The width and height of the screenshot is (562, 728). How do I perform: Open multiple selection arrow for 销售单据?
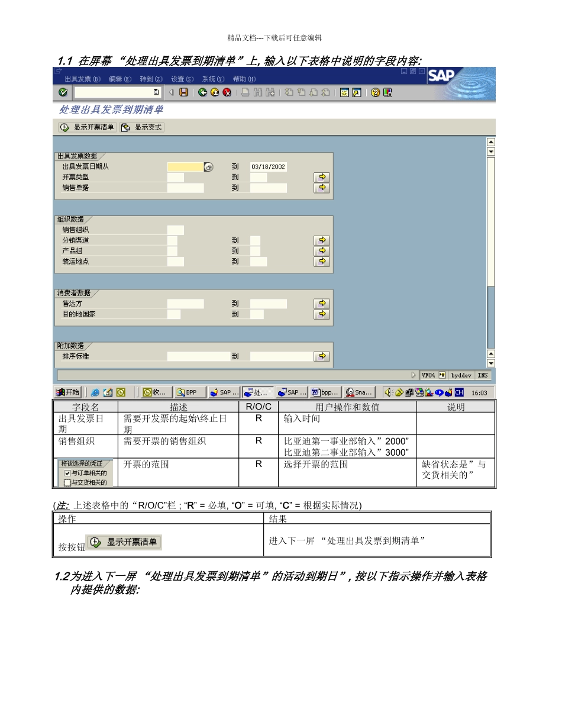(x=322, y=188)
